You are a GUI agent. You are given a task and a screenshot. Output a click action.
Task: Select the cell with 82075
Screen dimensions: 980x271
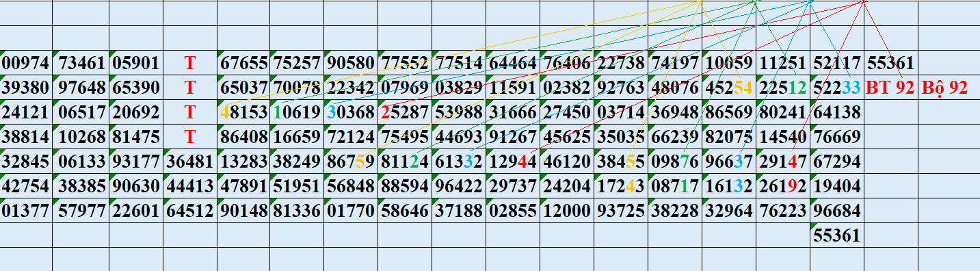tap(729, 137)
